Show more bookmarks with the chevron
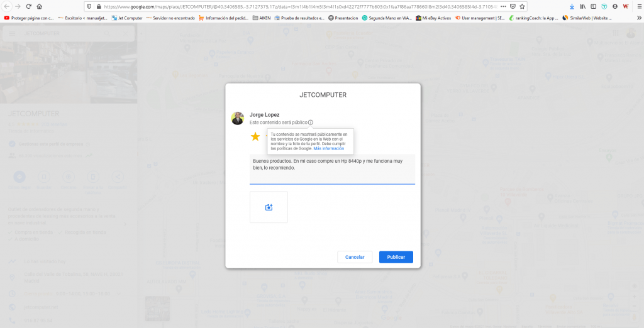Viewport: 644px width, 328px height. [639, 18]
